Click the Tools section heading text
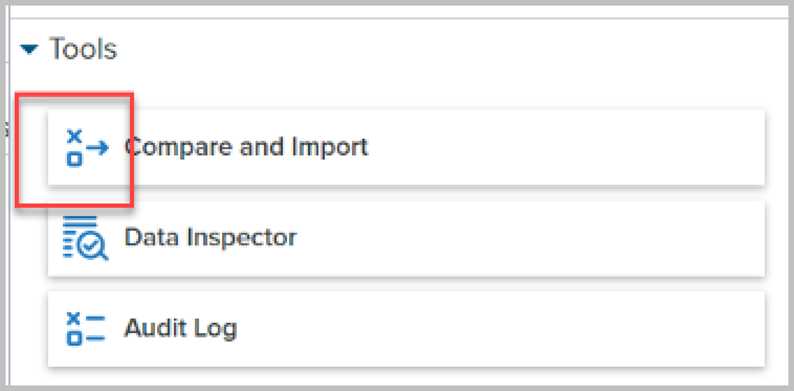Image resolution: width=794 pixels, height=391 pixels. pyautogui.click(x=84, y=49)
